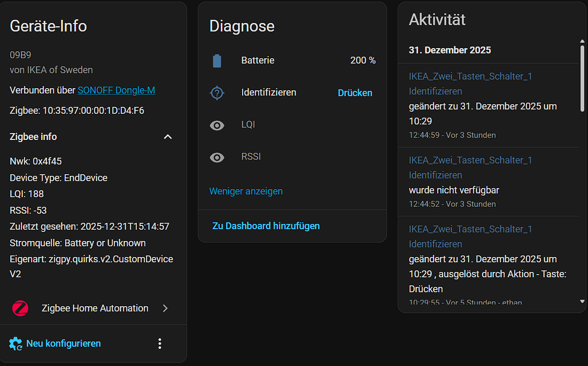Click the eye icon next to LQI
The height and width of the screenshot is (366, 588).
pyautogui.click(x=216, y=125)
